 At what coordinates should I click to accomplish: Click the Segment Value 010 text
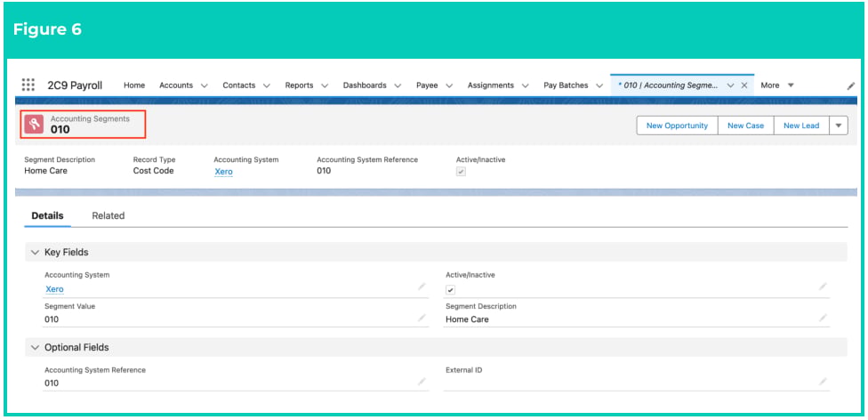pyautogui.click(x=52, y=319)
